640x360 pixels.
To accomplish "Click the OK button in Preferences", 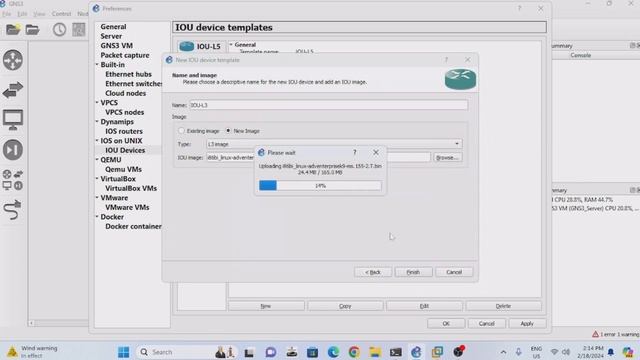I will (x=446, y=323).
